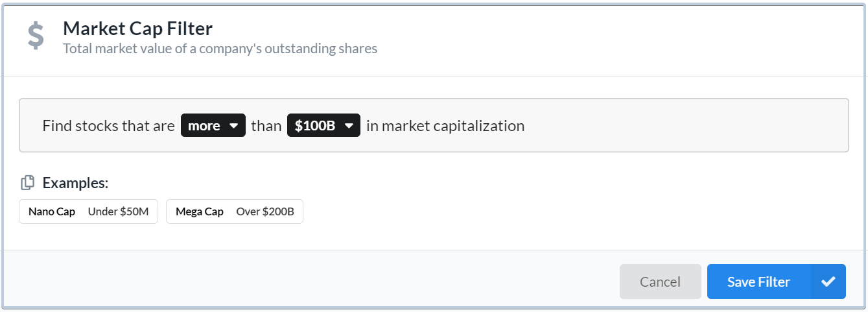This screenshot has width=868, height=312.
Task: Apply the Nano Cap example preset
Action: [89, 211]
